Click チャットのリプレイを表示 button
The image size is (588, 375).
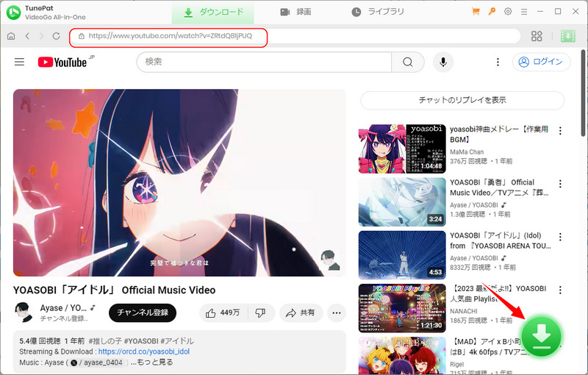click(x=462, y=100)
